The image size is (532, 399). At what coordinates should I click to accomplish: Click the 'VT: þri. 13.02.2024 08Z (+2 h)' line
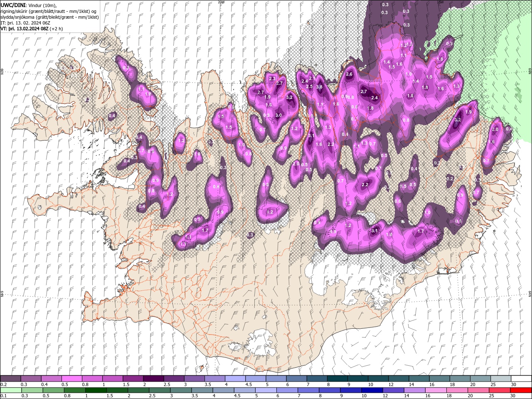[32, 29]
